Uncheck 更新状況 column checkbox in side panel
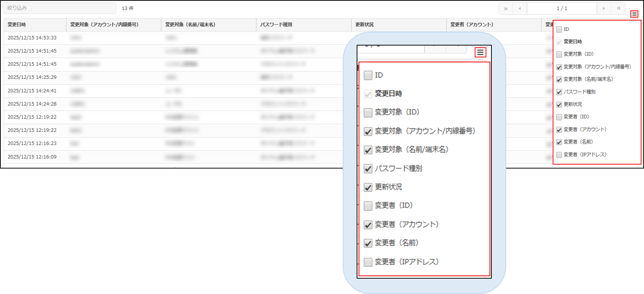This screenshot has height=294, width=644. pyautogui.click(x=559, y=104)
